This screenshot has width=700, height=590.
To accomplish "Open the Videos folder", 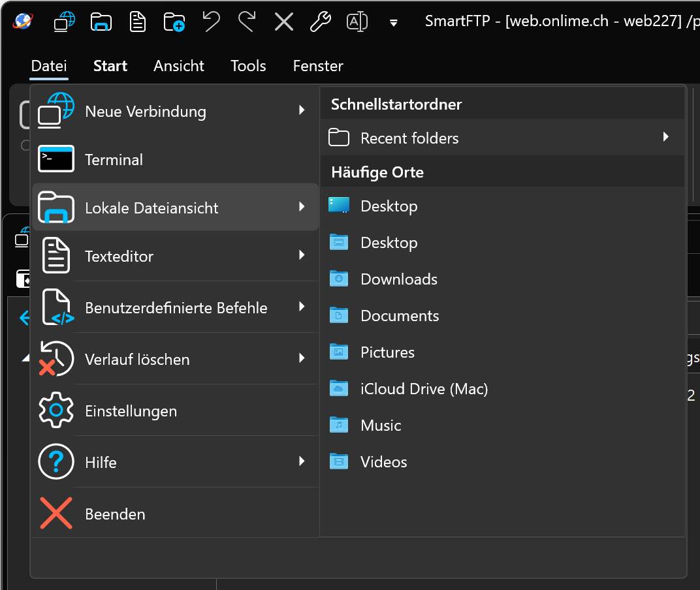I will (x=502, y=462).
